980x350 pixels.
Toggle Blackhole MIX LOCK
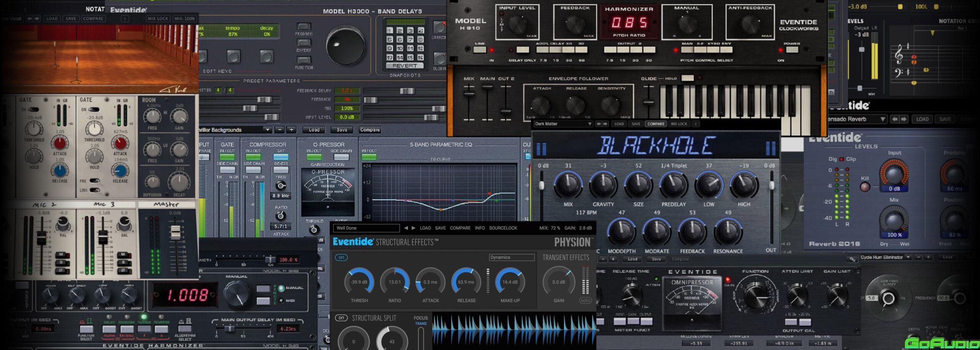pyautogui.click(x=679, y=124)
